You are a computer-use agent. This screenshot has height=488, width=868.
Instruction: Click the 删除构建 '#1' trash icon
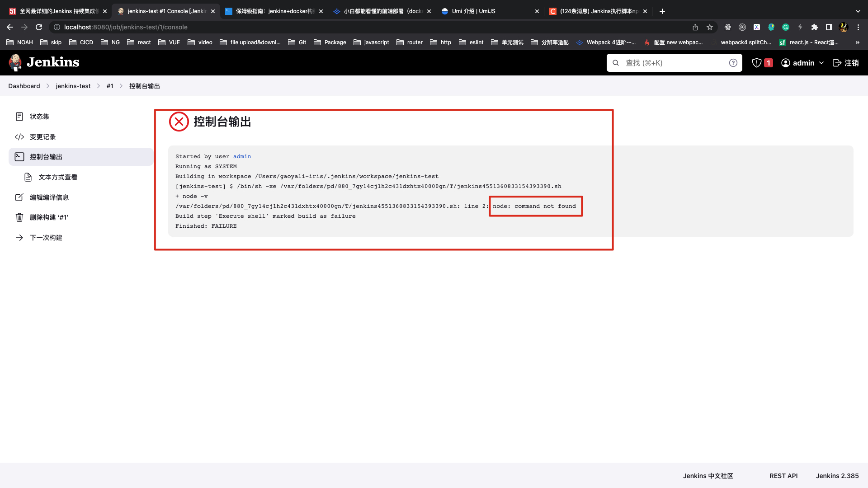click(19, 217)
